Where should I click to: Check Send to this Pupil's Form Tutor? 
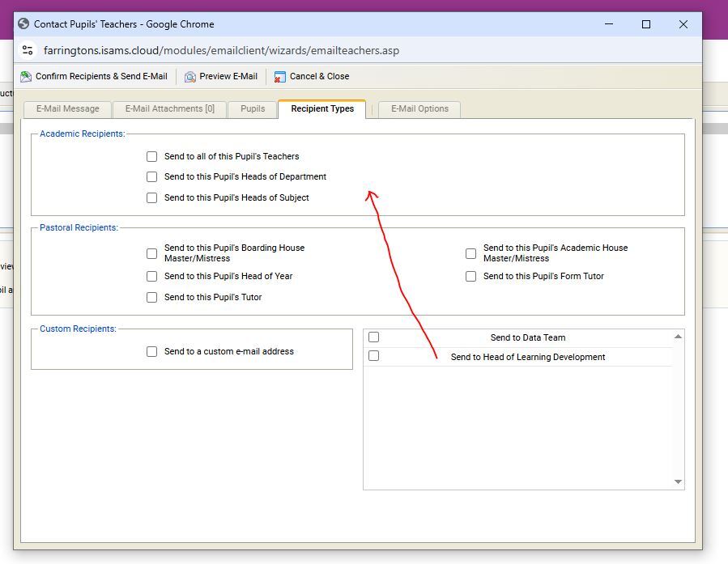470,276
